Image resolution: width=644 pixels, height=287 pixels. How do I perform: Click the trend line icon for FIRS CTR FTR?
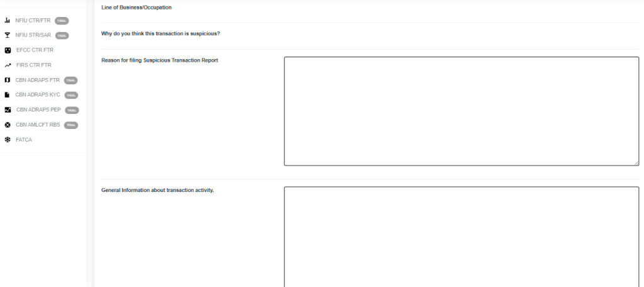point(8,65)
